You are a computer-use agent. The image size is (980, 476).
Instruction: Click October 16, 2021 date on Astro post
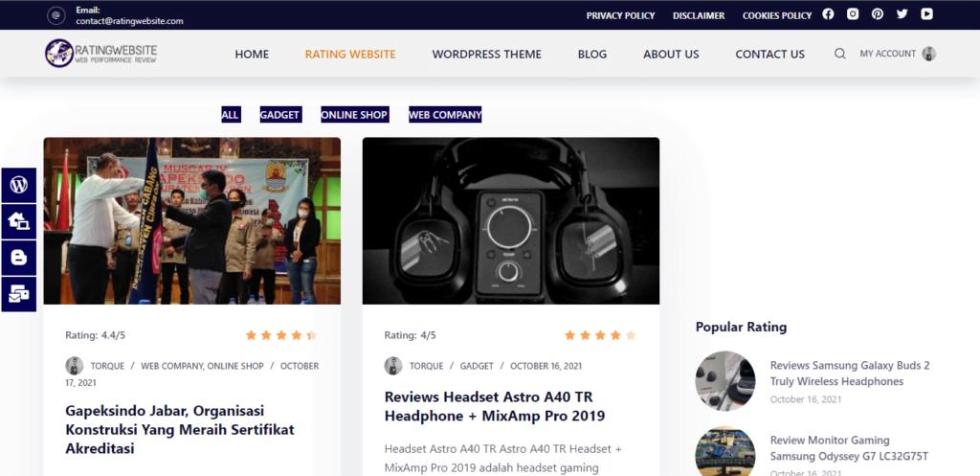[x=546, y=366]
